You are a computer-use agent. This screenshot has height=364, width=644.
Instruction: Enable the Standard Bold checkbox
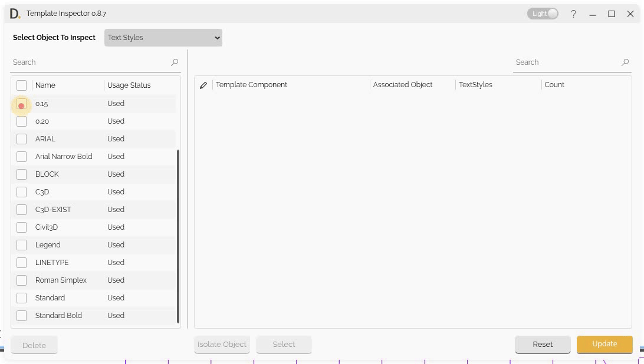[x=21, y=315]
